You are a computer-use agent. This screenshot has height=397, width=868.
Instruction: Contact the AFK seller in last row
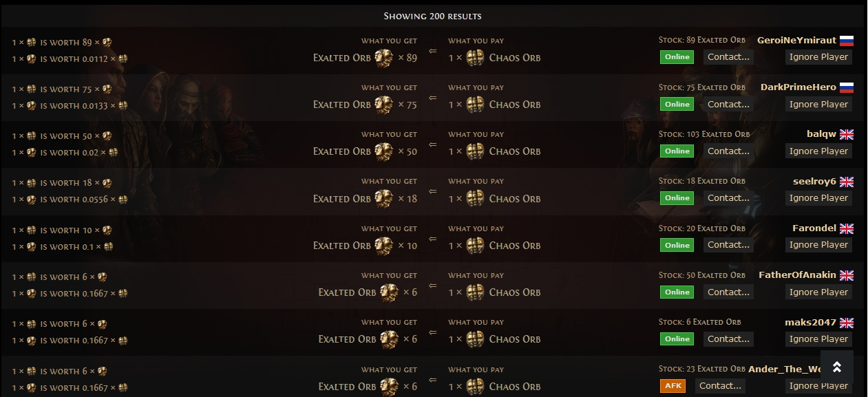720,386
